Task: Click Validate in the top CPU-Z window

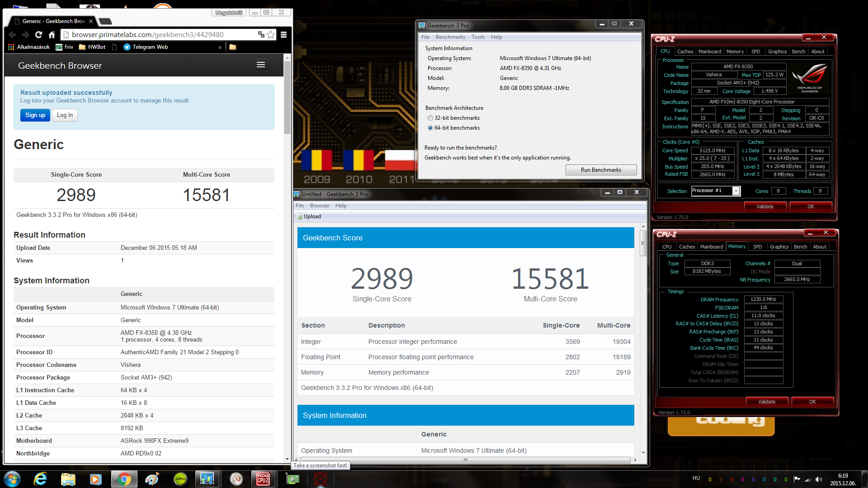Action: coord(765,206)
